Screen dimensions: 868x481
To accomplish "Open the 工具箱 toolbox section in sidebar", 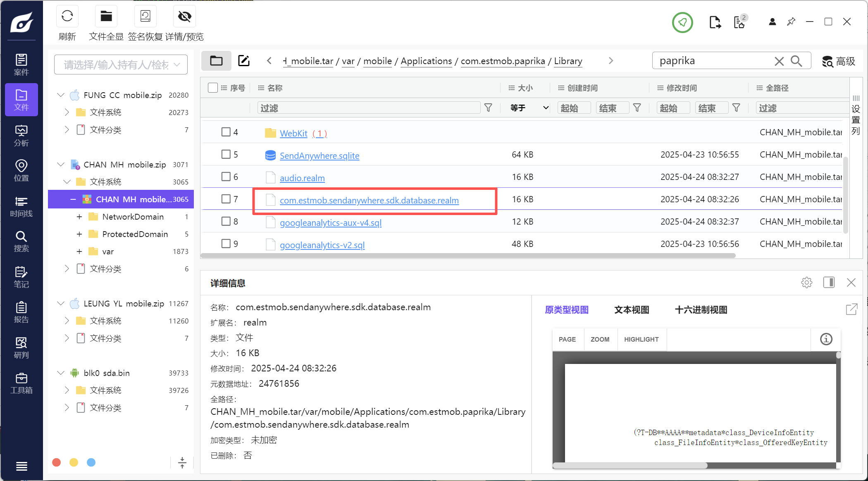I will pos(21,383).
